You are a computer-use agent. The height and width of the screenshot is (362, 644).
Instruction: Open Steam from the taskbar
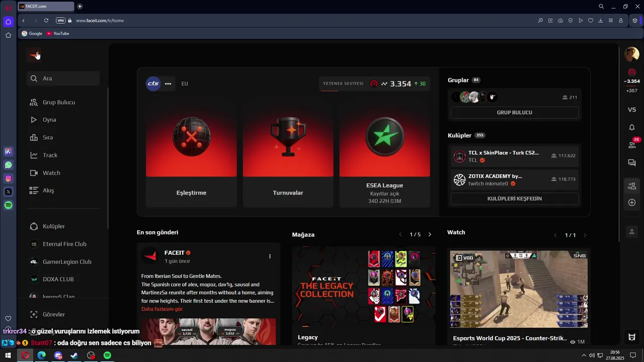click(x=74, y=355)
